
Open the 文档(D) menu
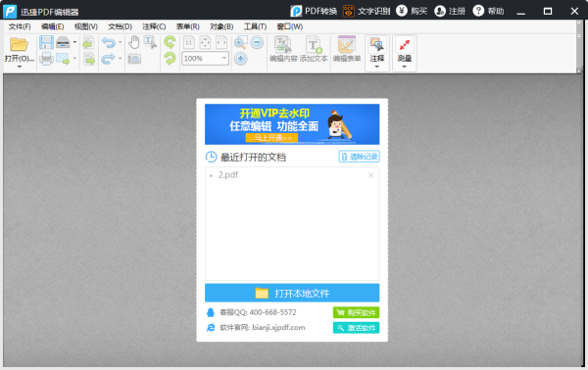120,26
